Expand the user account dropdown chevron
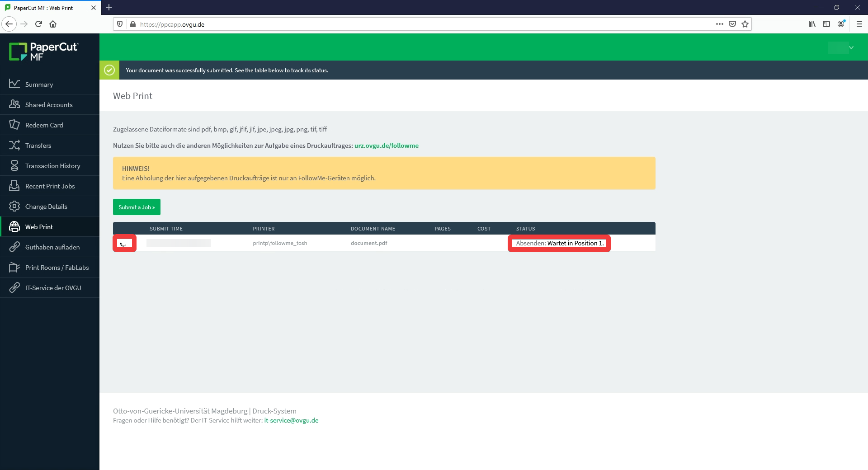This screenshot has width=868, height=470. pos(851,47)
